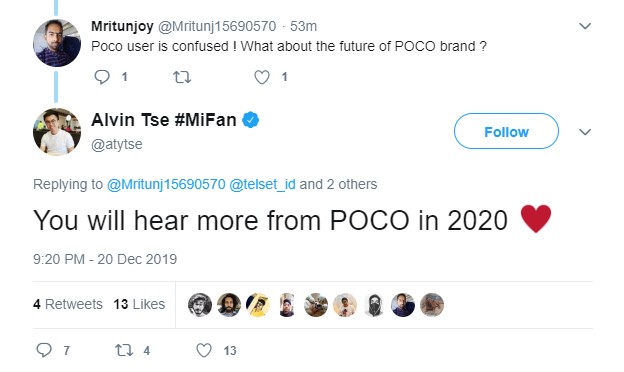Image resolution: width=624 pixels, height=372 pixels.
Task: Open @telset_id mention link
Action: coord(262,184)
